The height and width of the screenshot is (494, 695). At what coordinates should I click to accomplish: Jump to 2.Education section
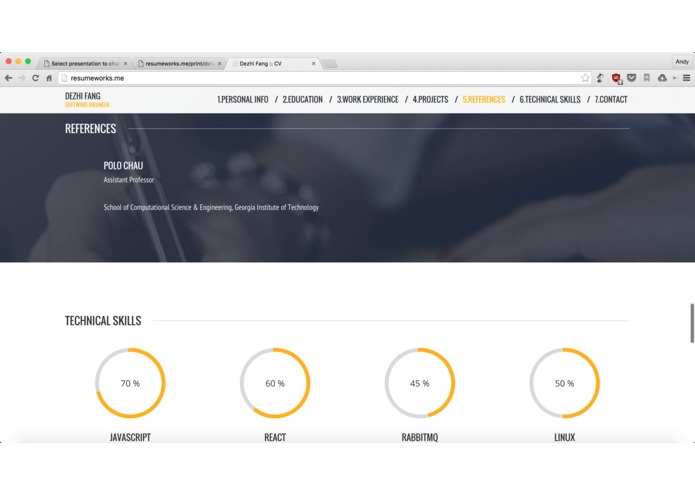click(303, 100)
